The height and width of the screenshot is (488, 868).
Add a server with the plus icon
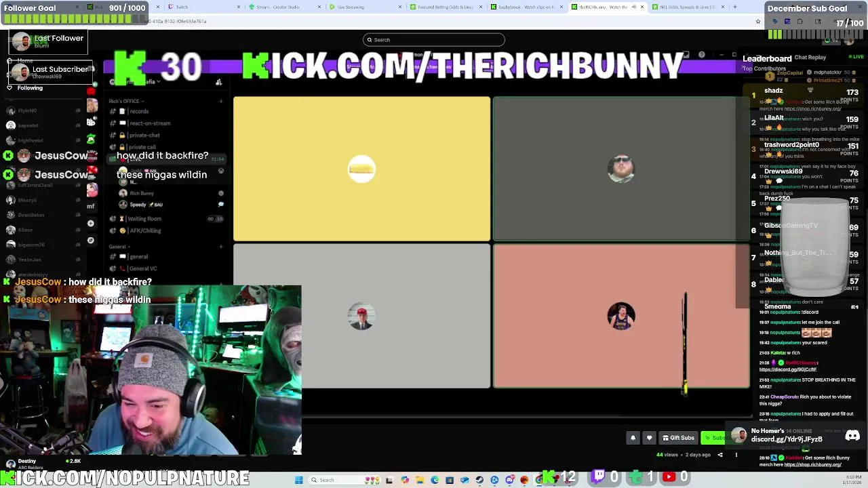91,223
